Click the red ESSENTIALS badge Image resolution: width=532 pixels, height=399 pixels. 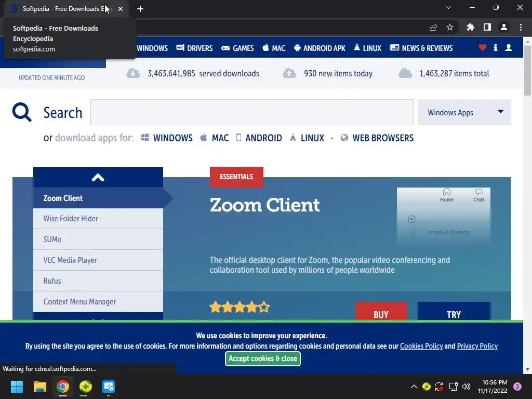click(x=236, y=177)
